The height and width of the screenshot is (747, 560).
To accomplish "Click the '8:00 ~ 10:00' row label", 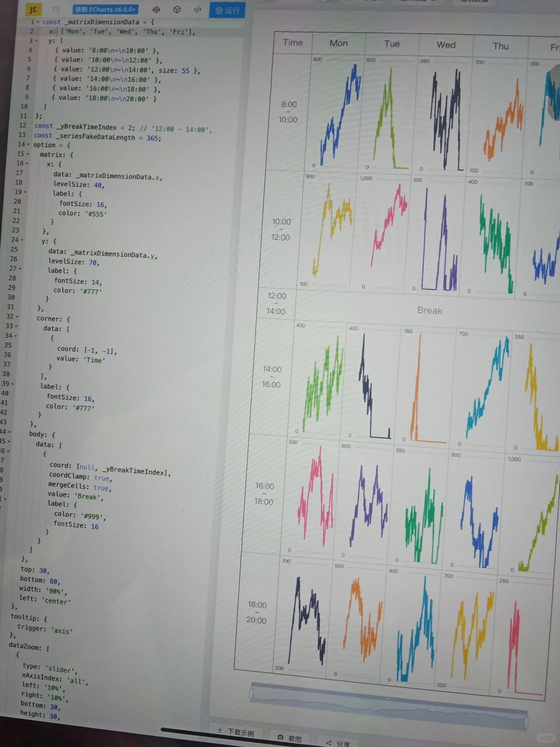I will [288, 112].
